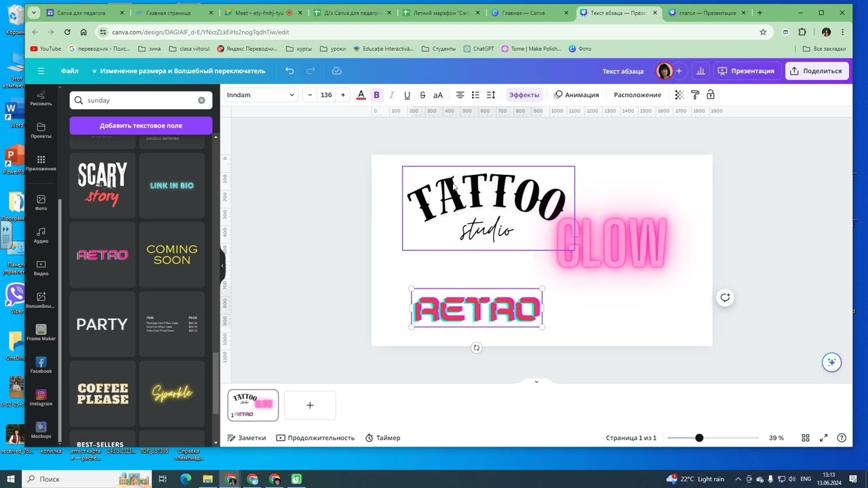Toggle strikethrough formatting
This screenshot has height=488, width=868.
422,95
